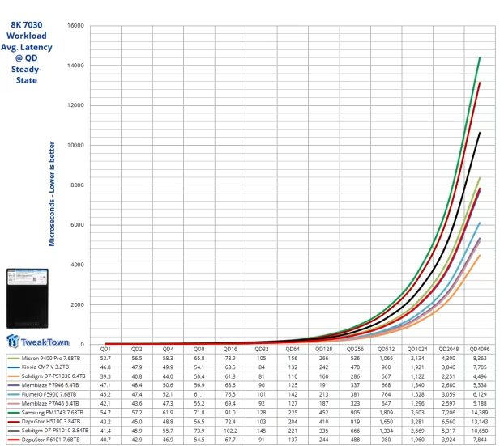Screen dimensions: 504x446
Task: Click Kioxia CM7-V's QD2048 value 3,840
Action: [448, 367]
